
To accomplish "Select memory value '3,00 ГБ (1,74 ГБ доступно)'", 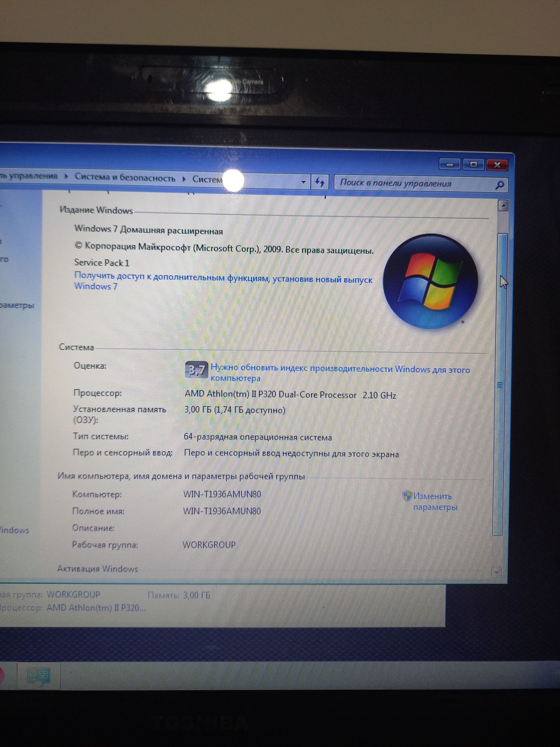I will pos(235,410).
